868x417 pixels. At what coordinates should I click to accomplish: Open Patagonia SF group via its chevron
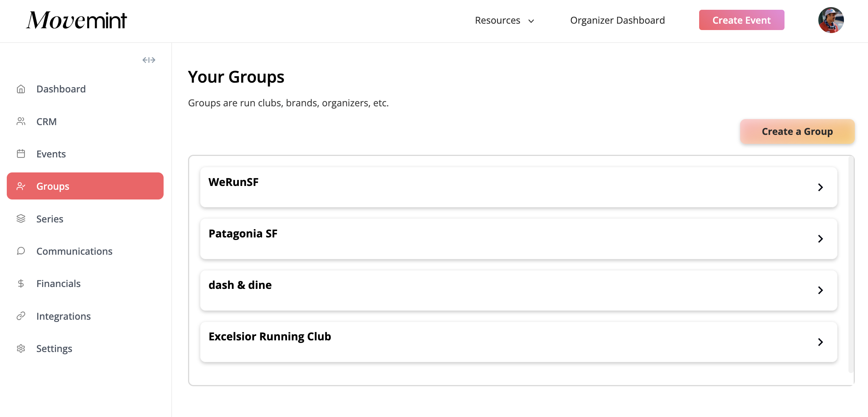pos(820,239)
